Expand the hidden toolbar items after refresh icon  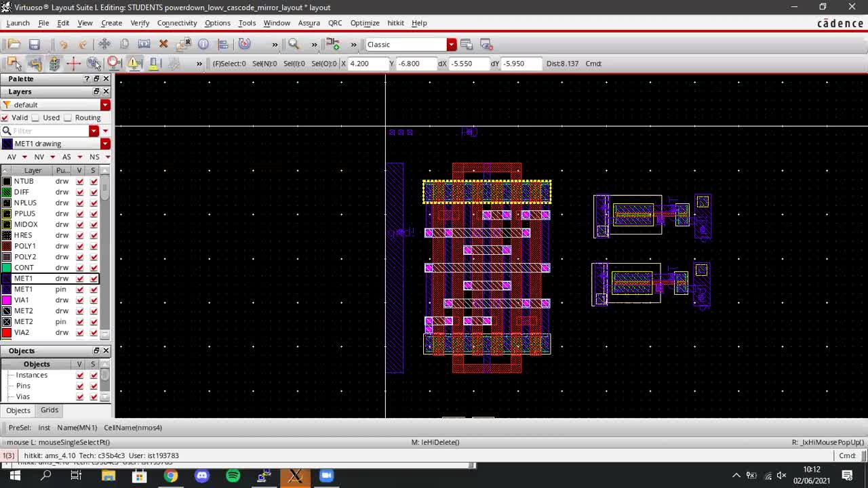tap(275, 44)
